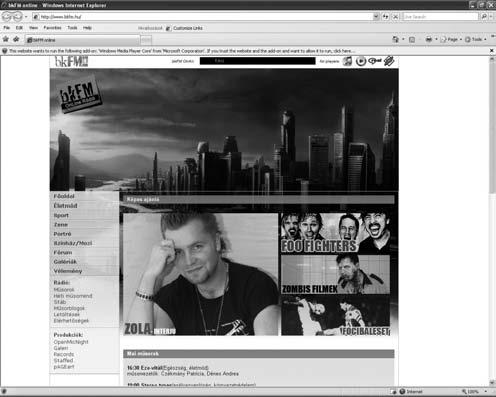Screen dimensions: 496x397
Task: Open the Favorites menu
Action: (x=52, y=28)
